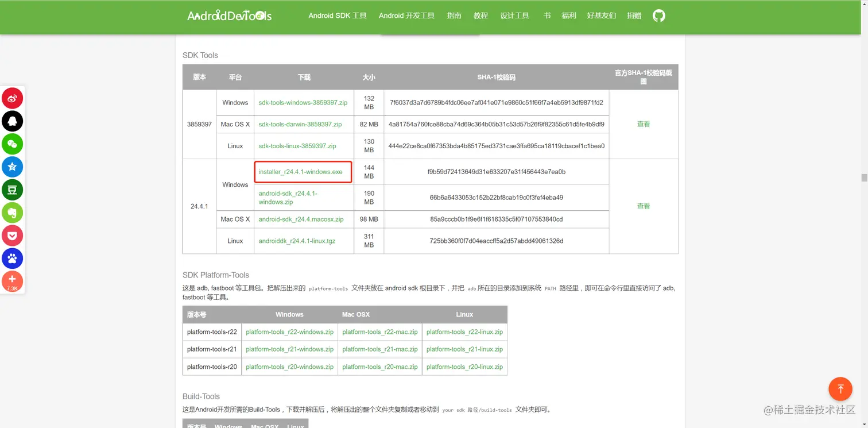The image size is (868, 428).
Task: Download androiddk_r24.4.1-linux.tgz
Action: click(x=297, y=241)
